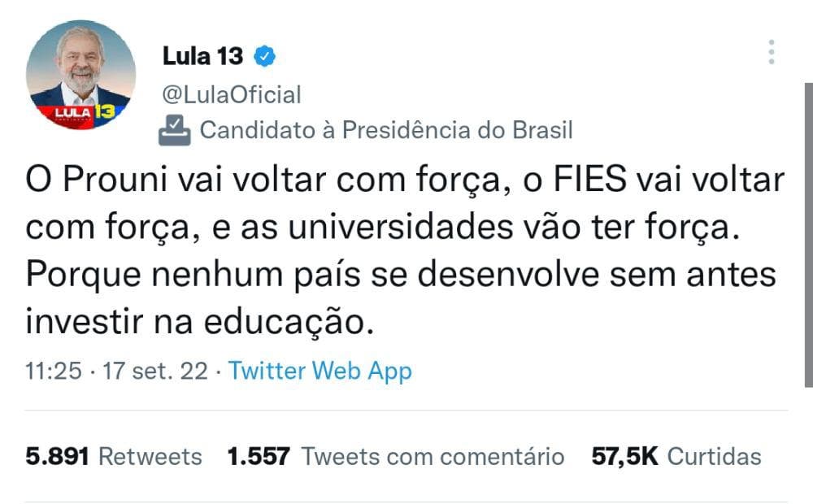The height and width of the screenshot is (504, 813).
Task: Open the three-dot more options menu
Action: click(771, 52)
